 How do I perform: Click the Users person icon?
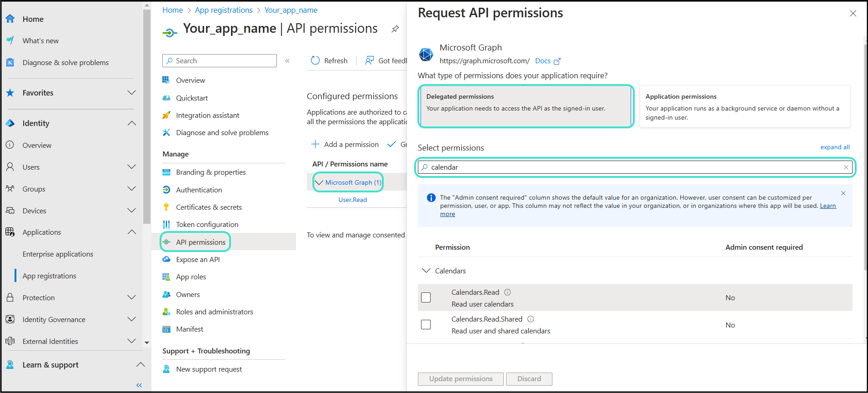point(10,167)
